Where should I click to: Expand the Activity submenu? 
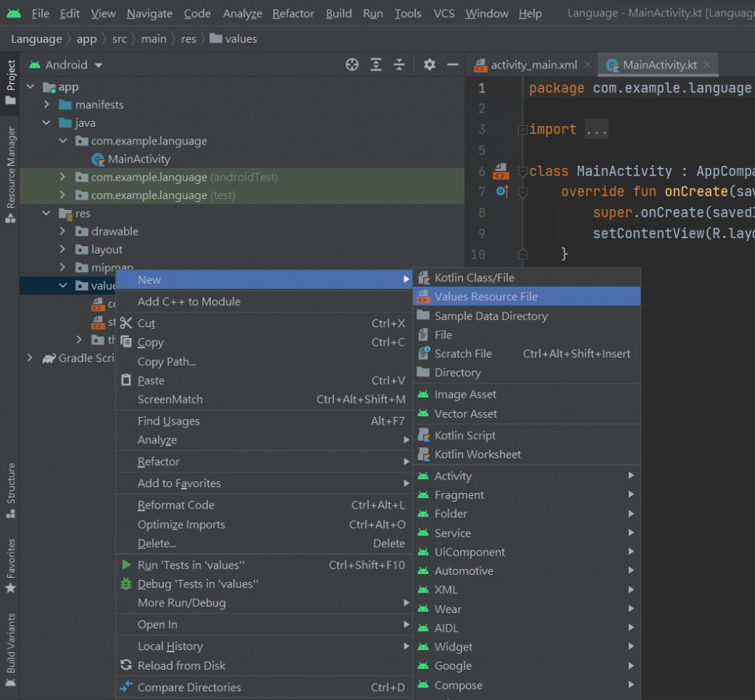tap(526, 476)
